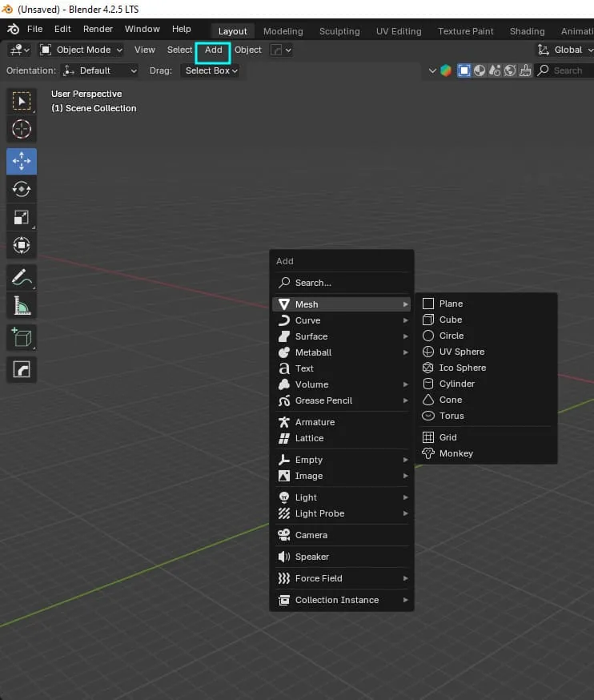Viewport: 594px width, 700px height.
Task: Expand the Metaball submenu
Action: [341, 352]
